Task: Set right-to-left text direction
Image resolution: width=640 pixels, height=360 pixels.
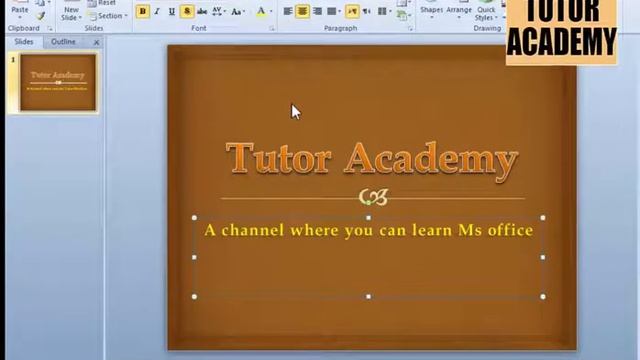Action: click(x=367, y=11)
